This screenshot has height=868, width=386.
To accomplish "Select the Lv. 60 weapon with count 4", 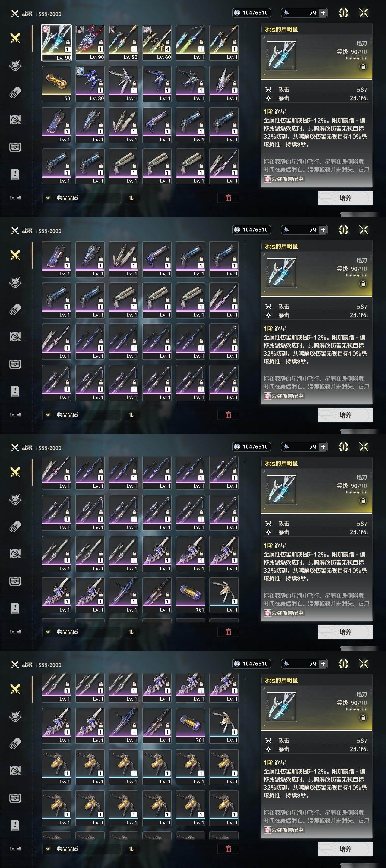I will pyautogui.click(x=157, y=42).
